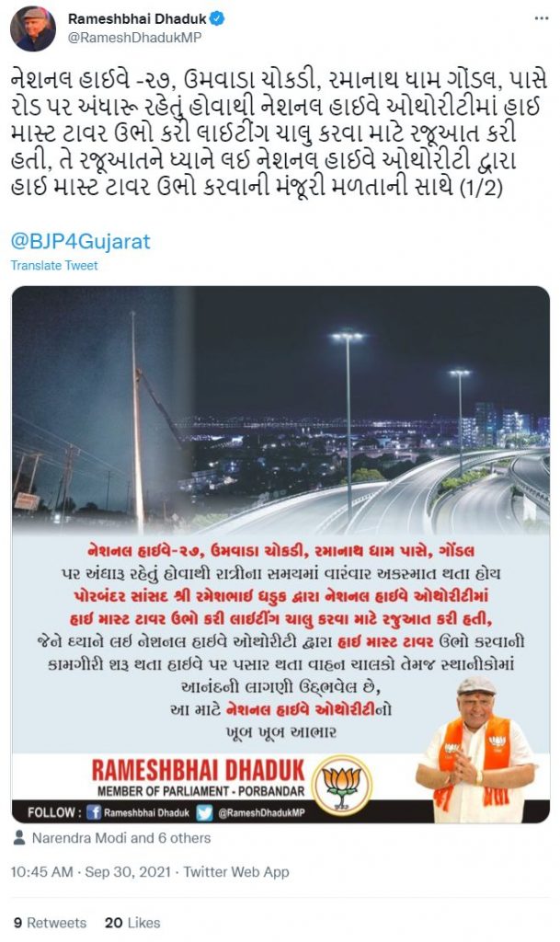The width and height of the screenshot is (560, 942).
Task: Click the BJP lotus logo in the poster
Action: 341,786
